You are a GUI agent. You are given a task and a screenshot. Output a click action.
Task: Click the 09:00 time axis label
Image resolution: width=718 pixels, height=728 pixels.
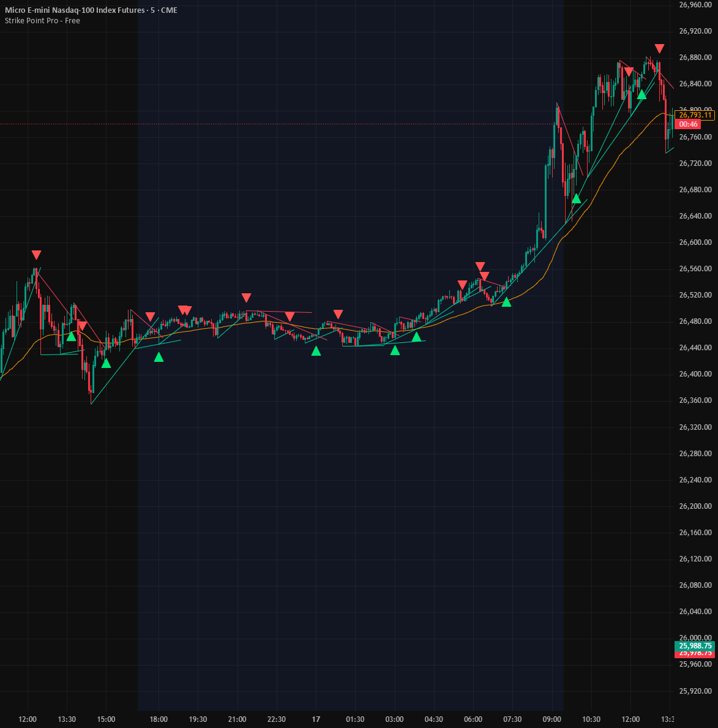[x=552, y=719]
